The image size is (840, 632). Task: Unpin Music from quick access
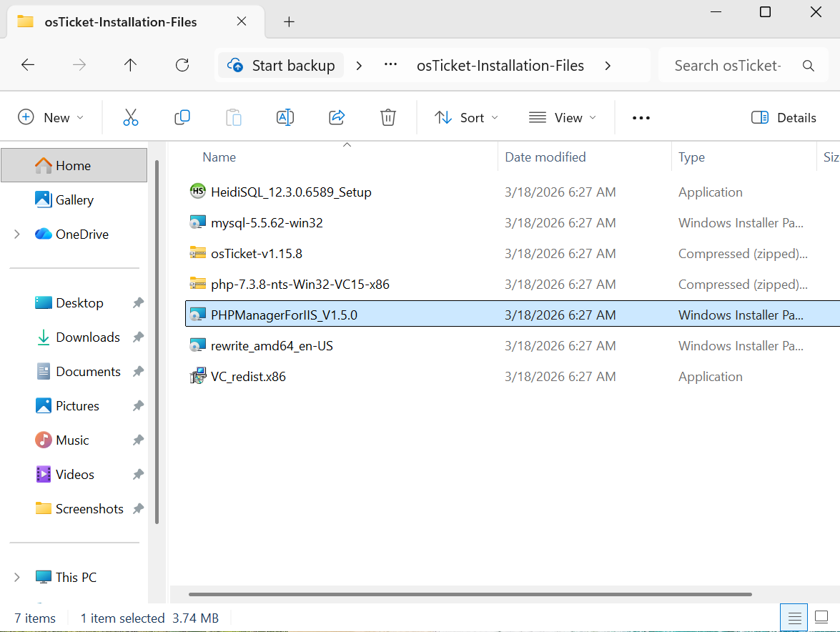[138, 440]
